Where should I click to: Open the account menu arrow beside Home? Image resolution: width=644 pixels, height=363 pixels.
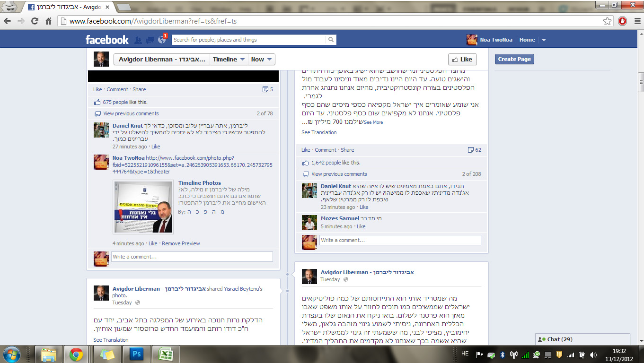point(544,40)
